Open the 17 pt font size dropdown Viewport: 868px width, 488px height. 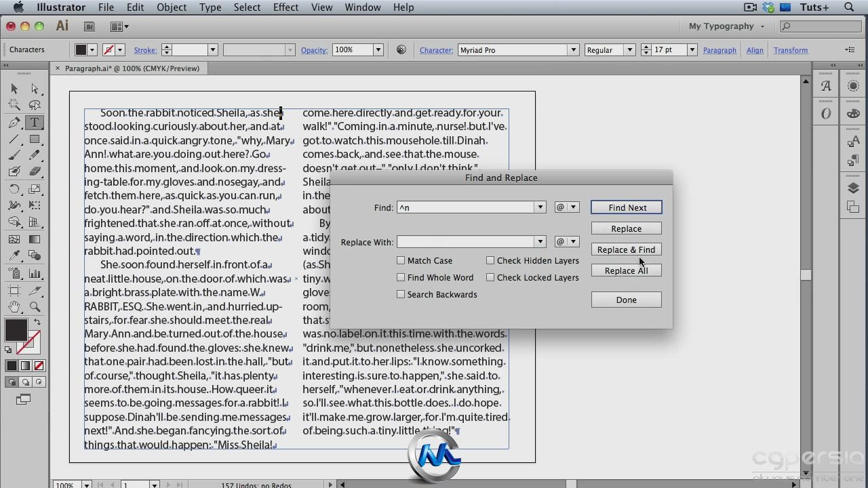click(692, 50)
